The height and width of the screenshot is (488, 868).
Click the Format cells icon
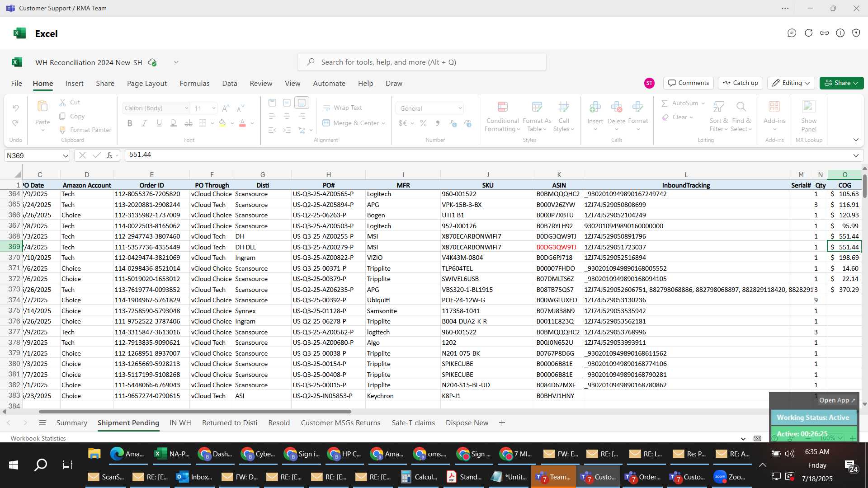638,107
